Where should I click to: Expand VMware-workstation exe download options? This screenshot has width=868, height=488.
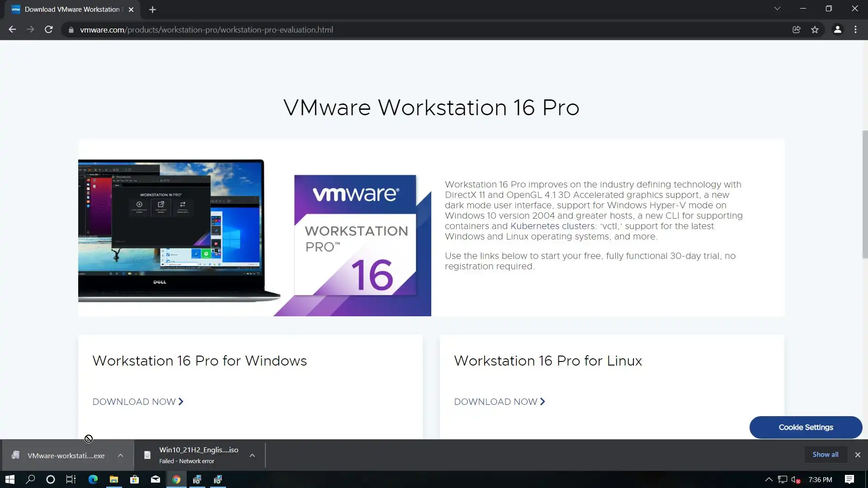pyautogui.click(x=120, y=455)
